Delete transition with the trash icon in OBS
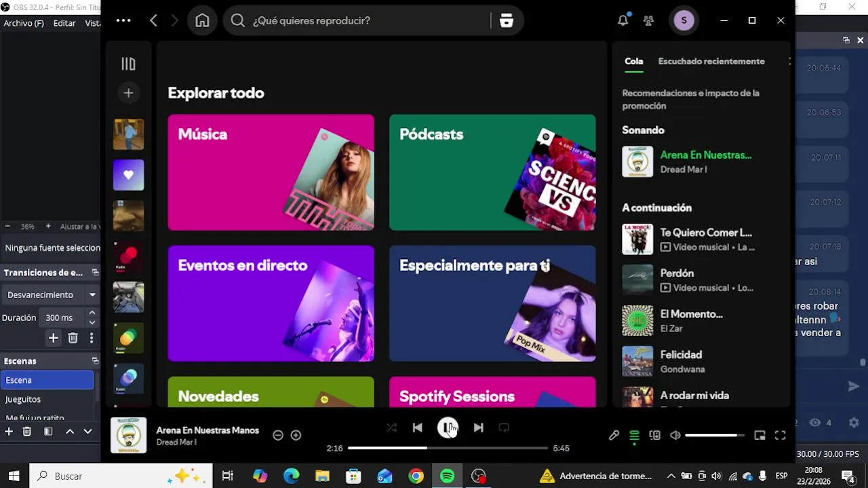This screenshot has width=868, height=488. point(73,338)
